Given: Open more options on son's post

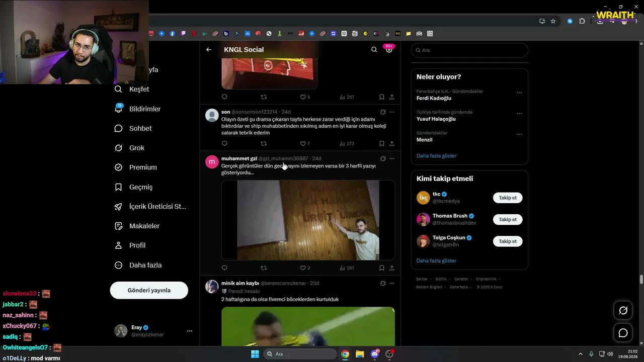Looking at the screenshot, I should (392, 112).
